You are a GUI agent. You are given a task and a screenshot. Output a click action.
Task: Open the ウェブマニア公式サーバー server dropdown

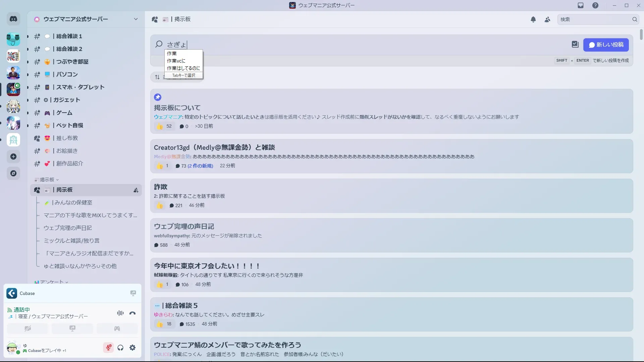pyautogui.click(x=136, y=19)
